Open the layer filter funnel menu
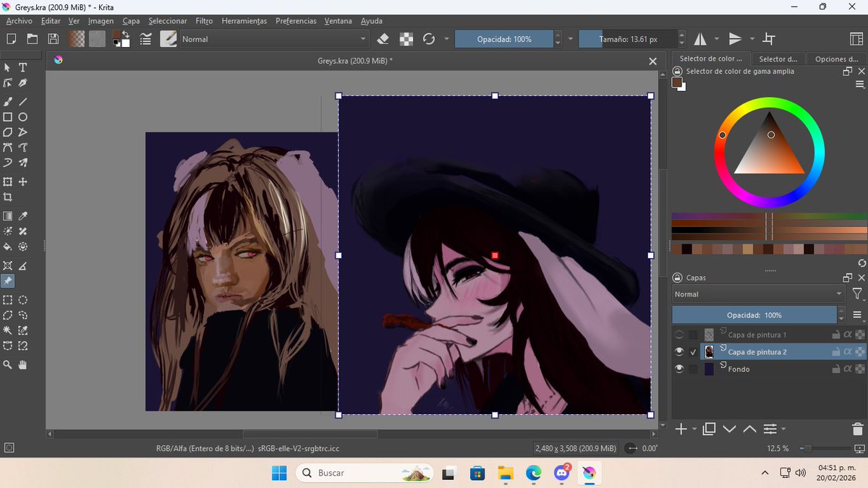This screenshot has height=488, width=868. [x=857, y=294]
